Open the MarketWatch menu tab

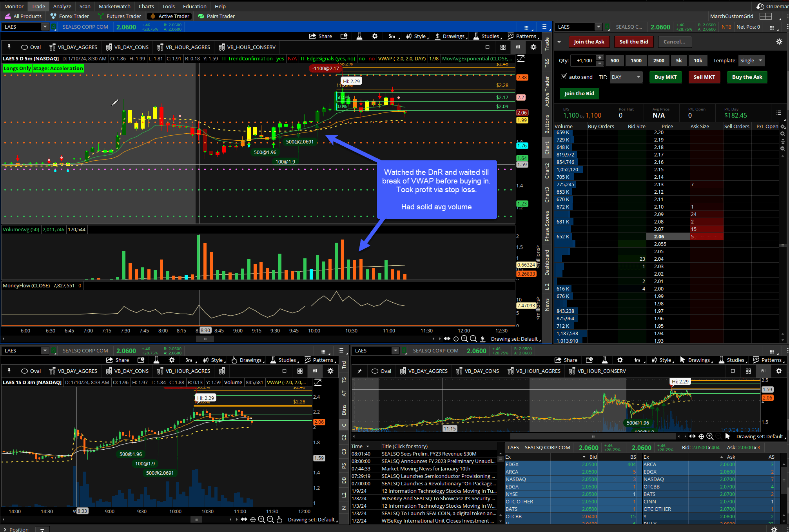(x=114, y=6)
